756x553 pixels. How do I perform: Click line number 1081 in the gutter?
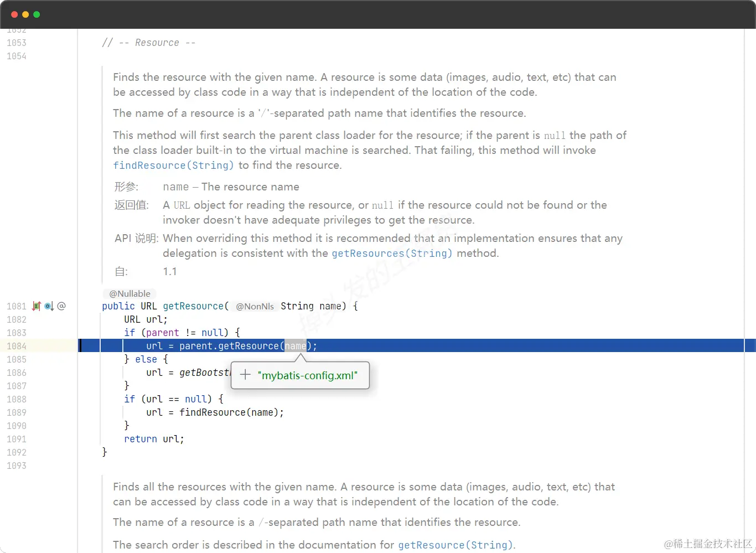pyautogui.click(x=17, y=306)
